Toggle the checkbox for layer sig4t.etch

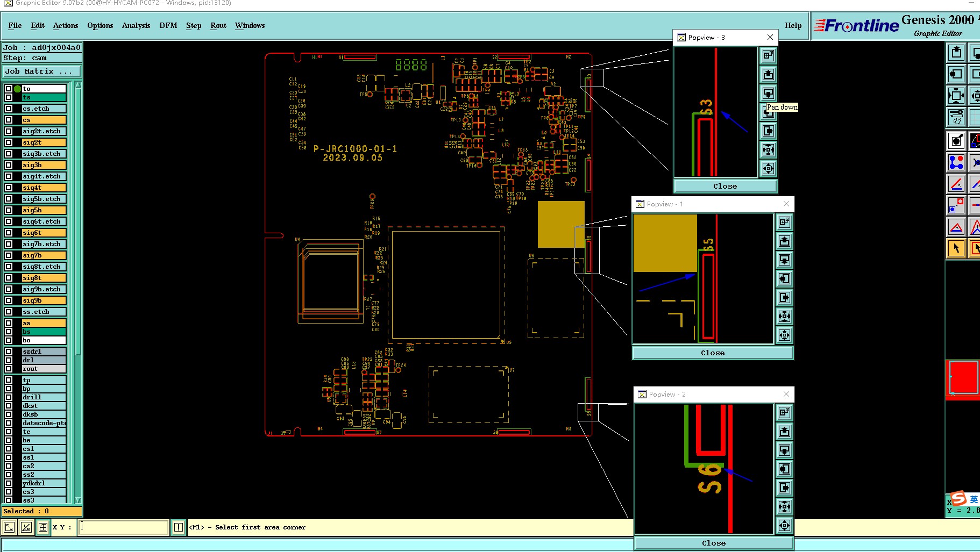pyautogui.click(x=9, y=176)
